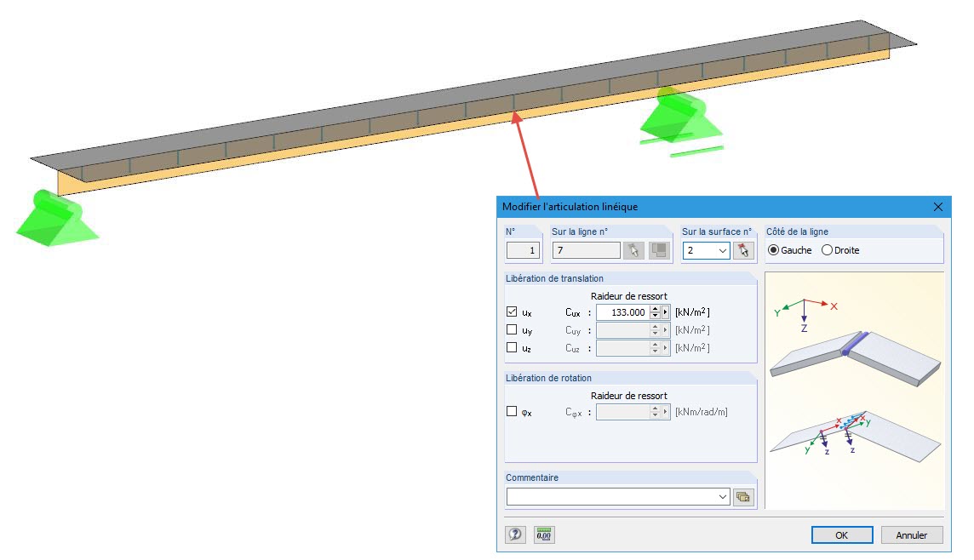Viewport: 974px width, 560px height.
Task: Open Cuz spring options arrow menu
Action: point(666,348)
